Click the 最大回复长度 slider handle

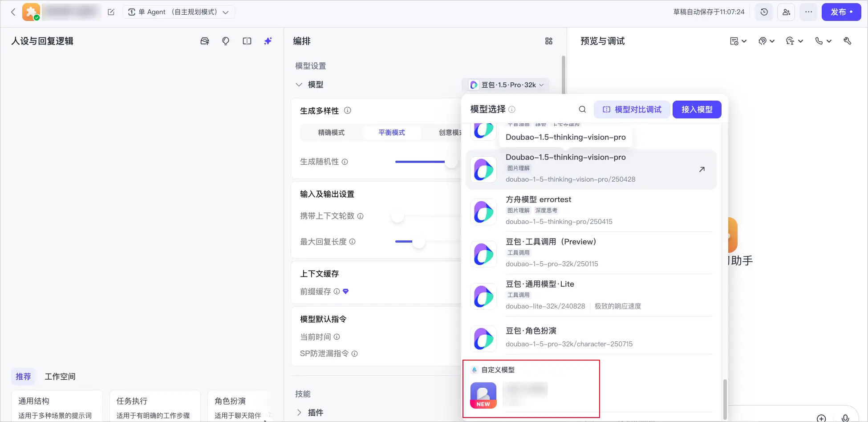point(419,242)
